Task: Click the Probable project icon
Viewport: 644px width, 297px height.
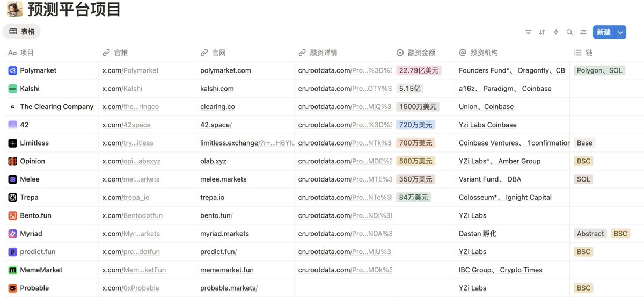Action: click(12, 288)
